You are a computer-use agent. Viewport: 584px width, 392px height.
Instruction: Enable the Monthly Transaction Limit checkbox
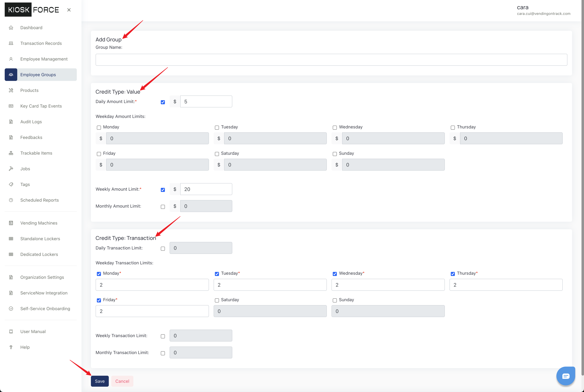point(163,353)
